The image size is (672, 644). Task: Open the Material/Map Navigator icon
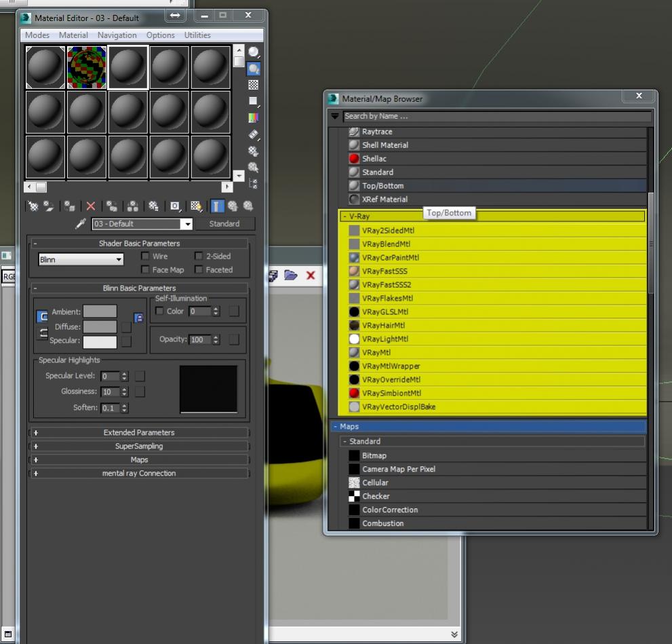[x=254, y=184]
